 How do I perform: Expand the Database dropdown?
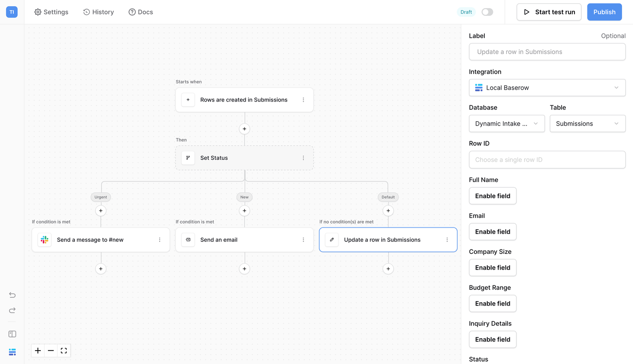tap(506, 124)
